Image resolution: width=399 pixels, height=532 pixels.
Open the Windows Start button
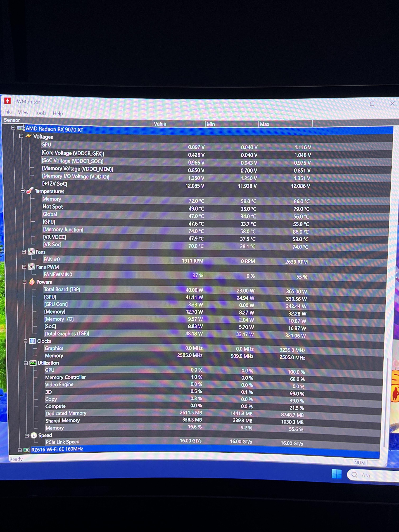click(336, 474)
